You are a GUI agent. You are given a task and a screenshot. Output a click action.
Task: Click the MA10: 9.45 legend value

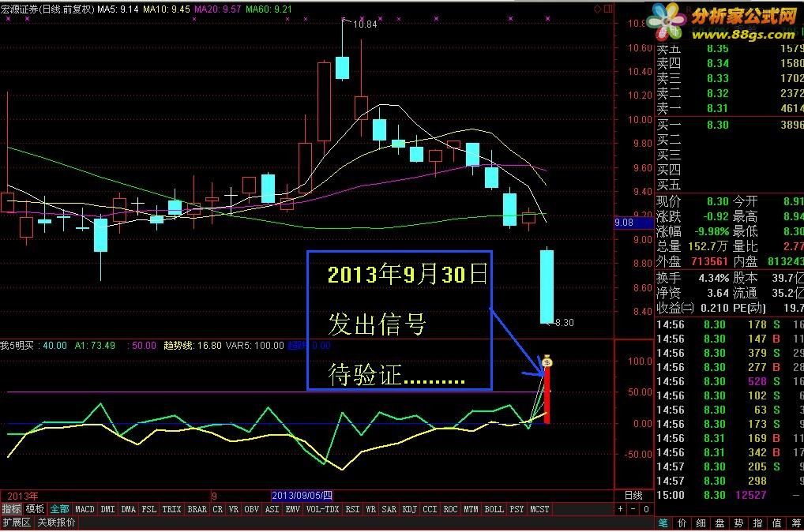coord(167,9)
